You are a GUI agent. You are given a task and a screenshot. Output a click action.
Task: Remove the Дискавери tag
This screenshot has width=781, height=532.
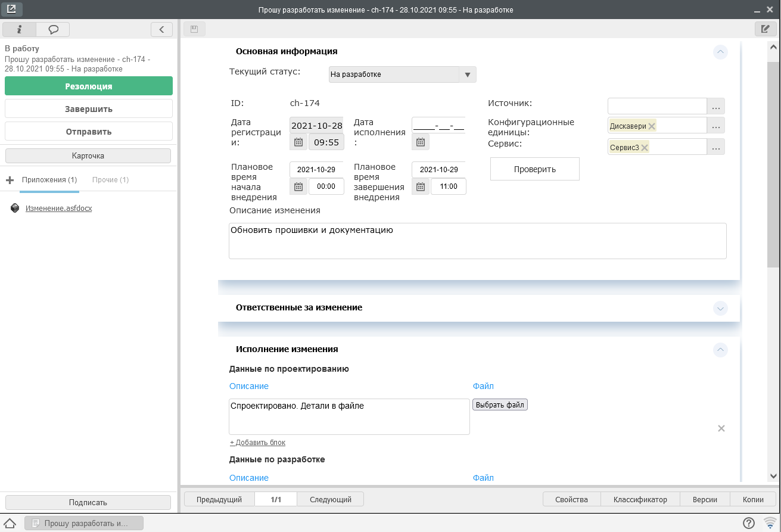pyautogui.click(x=651, y=126)
